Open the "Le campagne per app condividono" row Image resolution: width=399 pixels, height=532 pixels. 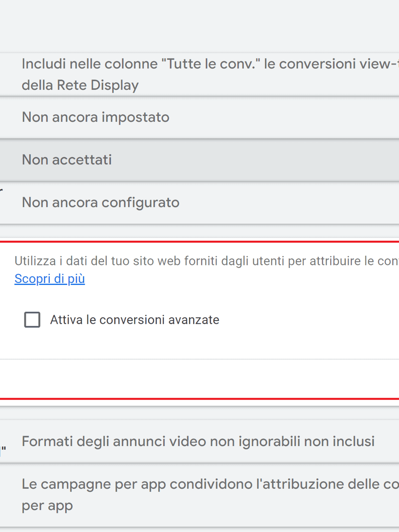coord(199,494)
